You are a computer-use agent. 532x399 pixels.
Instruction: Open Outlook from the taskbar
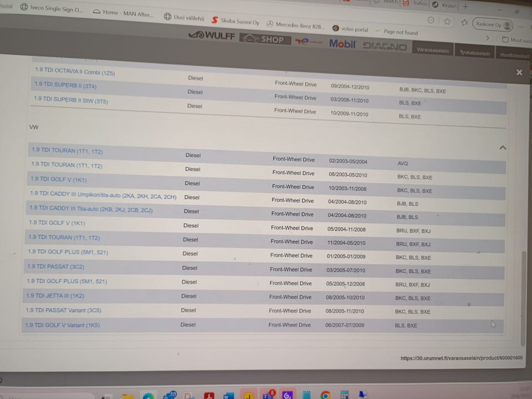(x=170, y=395)
